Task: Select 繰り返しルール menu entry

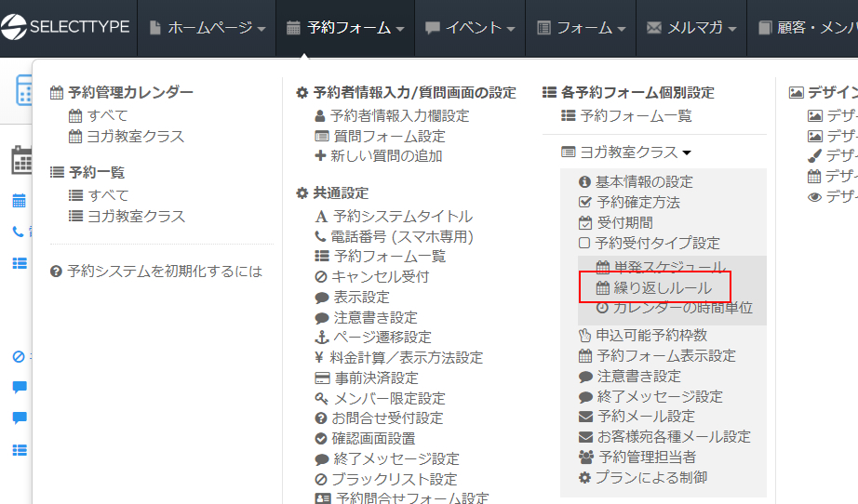Action: coord(662,287)
